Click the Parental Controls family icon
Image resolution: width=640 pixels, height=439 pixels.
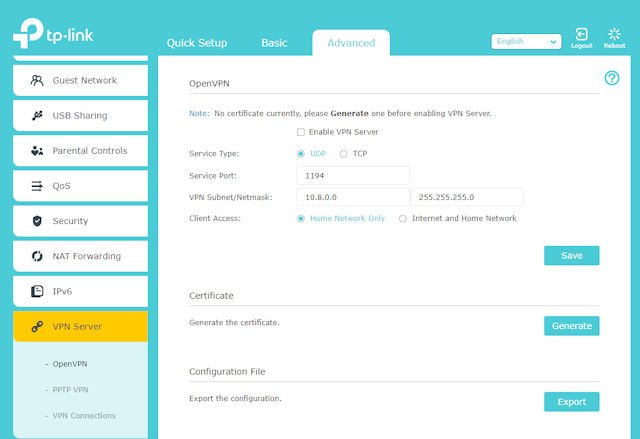tap(37, 151)
